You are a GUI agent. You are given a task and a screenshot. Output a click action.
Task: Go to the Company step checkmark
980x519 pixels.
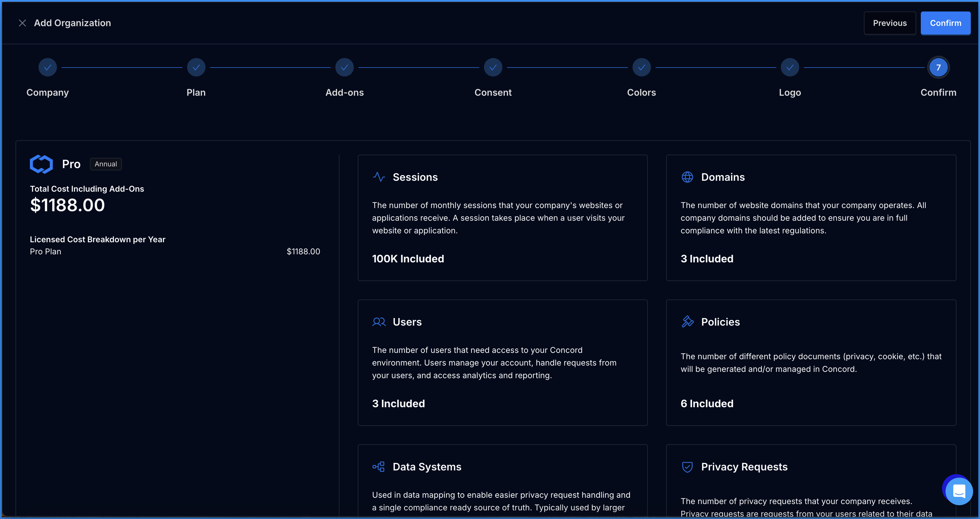tap(47, 67)
